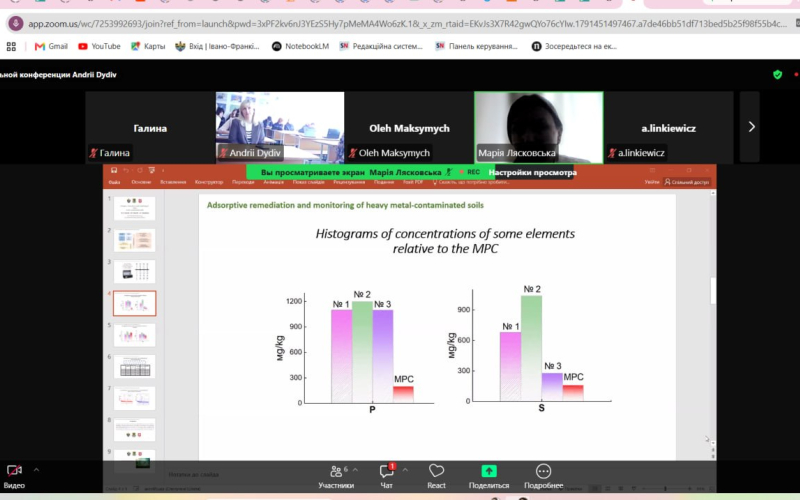Click the save icon in PowerPoint title bar
Viewport: 800px width, 500px height.
tap(114, 170)
